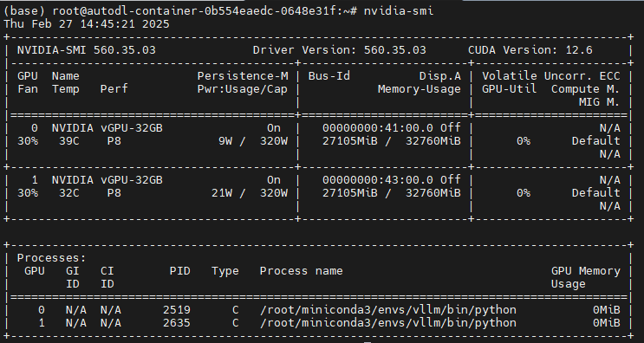Click GPU 0's NVIDIA vGPU-32GB name
The width and height of the screenshot is (644, 343).
point(107,128)
